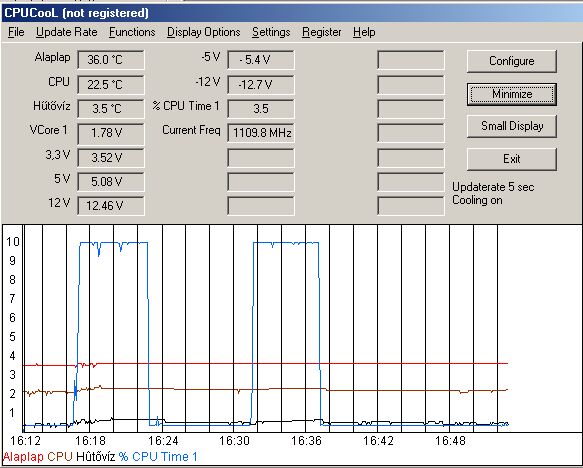
Task: Click the 16:36 time axis label
Action: (x=306, y=441)
